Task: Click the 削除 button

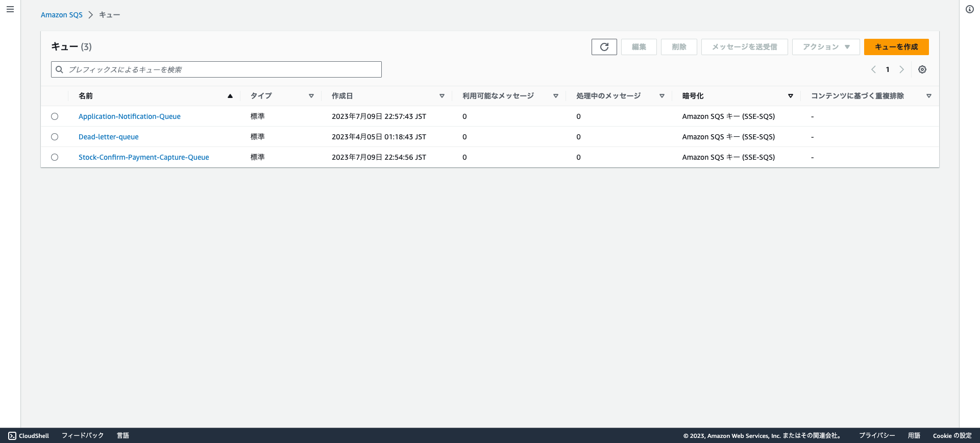Action: [679, 47]
